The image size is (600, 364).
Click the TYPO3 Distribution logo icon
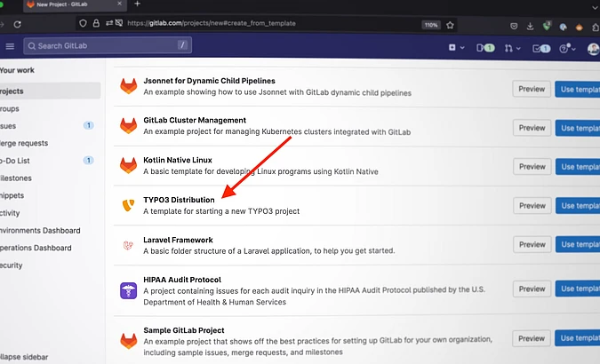tap(128, 205)
